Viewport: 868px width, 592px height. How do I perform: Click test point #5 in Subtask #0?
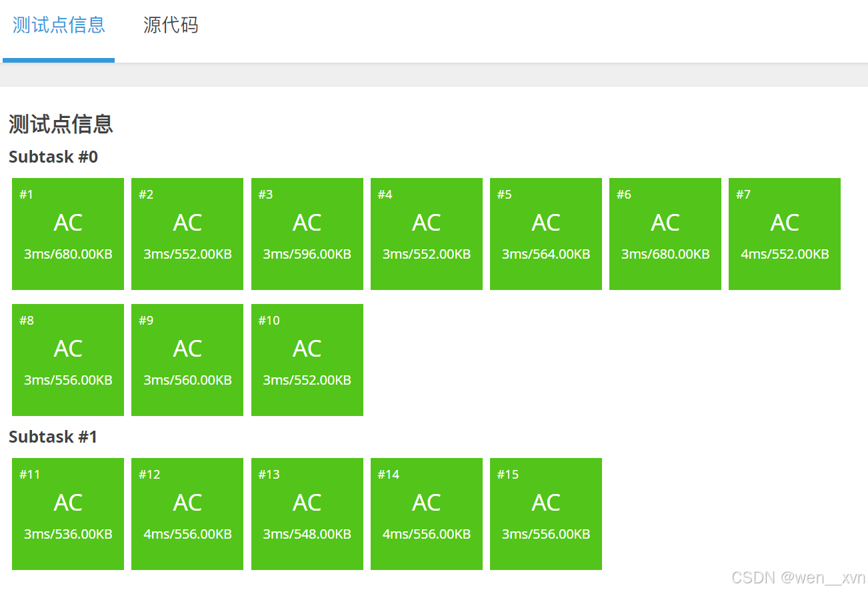coord(545,233)
